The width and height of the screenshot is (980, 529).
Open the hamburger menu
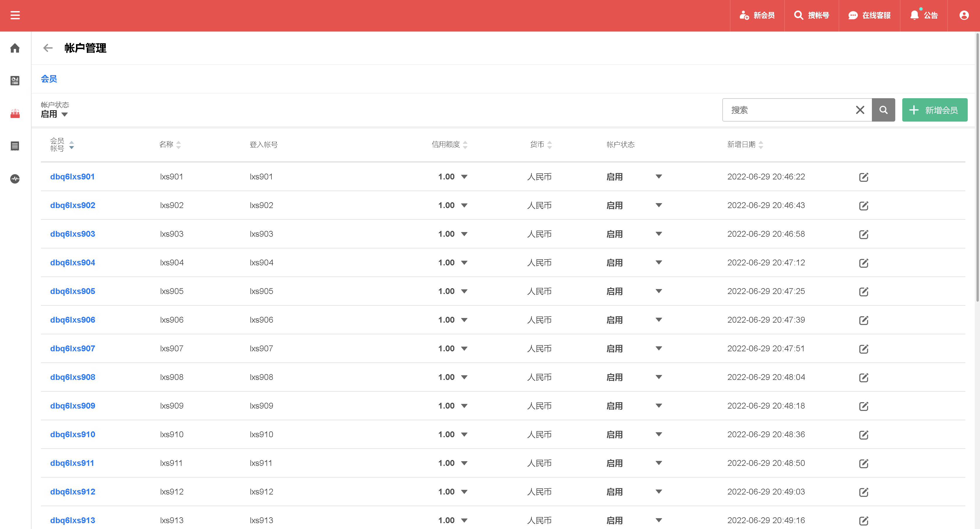15,15
